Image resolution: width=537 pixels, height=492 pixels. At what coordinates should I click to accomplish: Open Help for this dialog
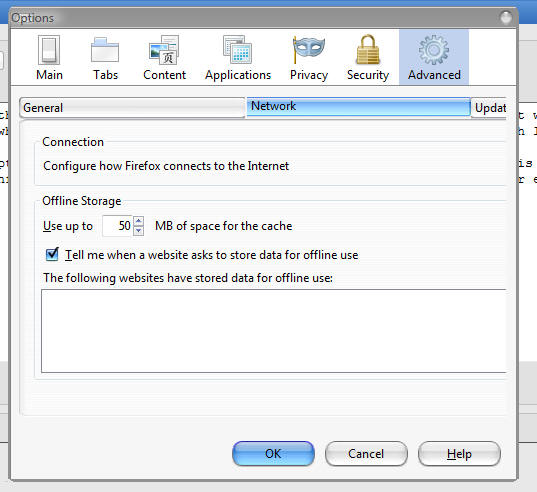tap(459, 454)
